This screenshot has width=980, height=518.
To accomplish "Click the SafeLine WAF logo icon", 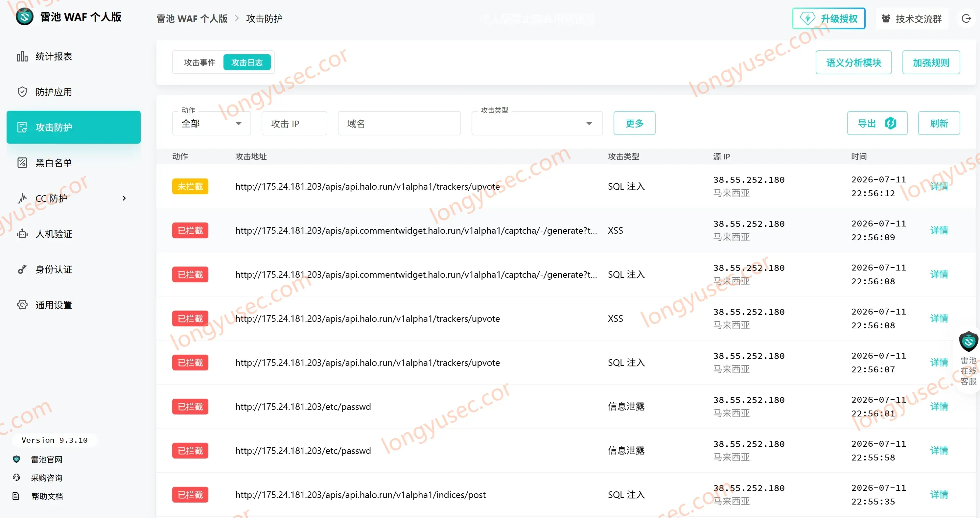I will 25,17.
